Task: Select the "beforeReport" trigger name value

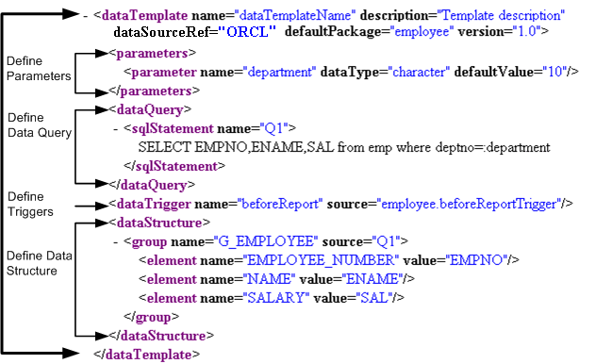Action: [280, 204]
